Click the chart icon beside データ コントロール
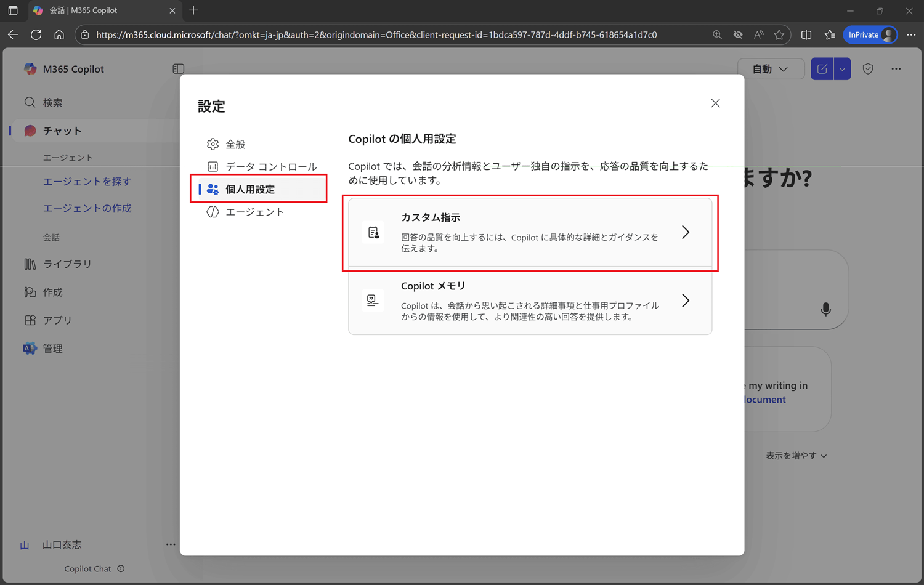This screenshot has height=585, width=924. pyautogui.click(x=213, y=166)
